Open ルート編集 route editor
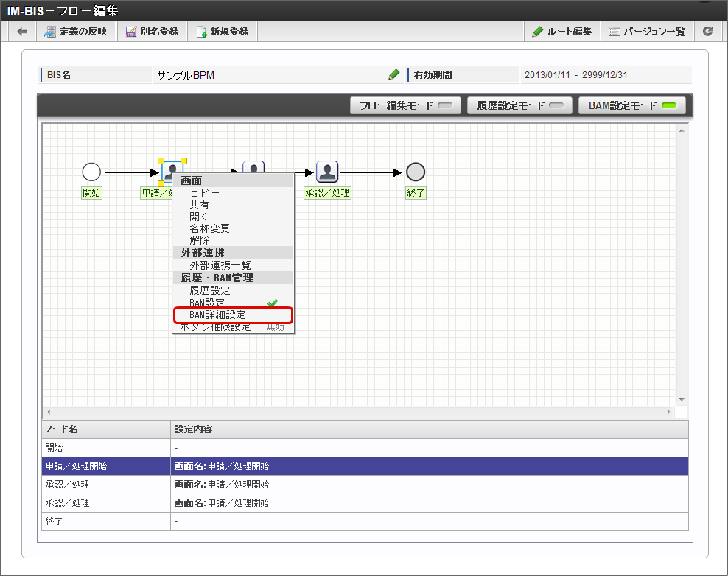The height and width of the screenshot is (576, 728). coord(562,32)
